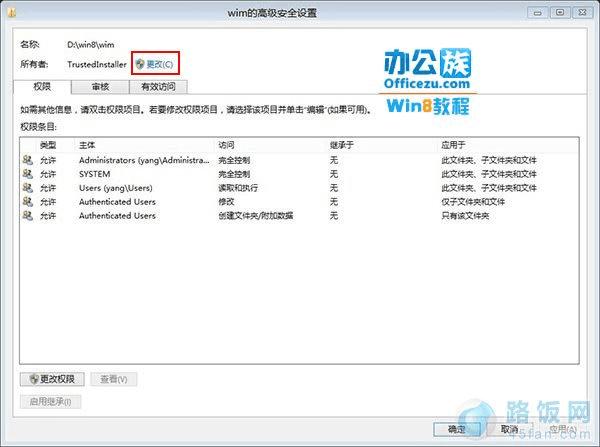The width and height of the screenshot is (600, 447).
Task: Click user icon of 创建文件夹/附加数据 row
Action: coord(28,215)
